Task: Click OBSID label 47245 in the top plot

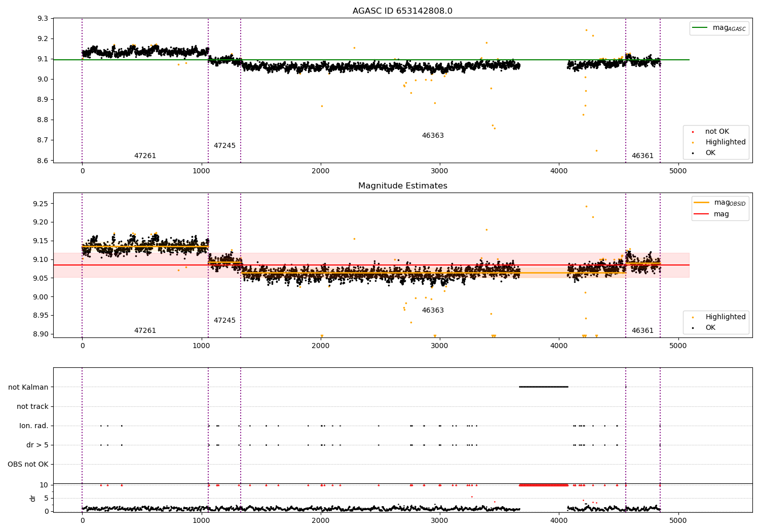Action: [224, 146]
